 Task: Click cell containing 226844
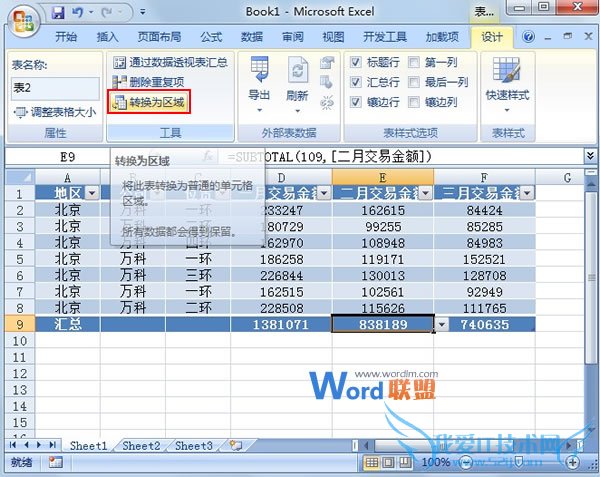click(x=281, y=275)
